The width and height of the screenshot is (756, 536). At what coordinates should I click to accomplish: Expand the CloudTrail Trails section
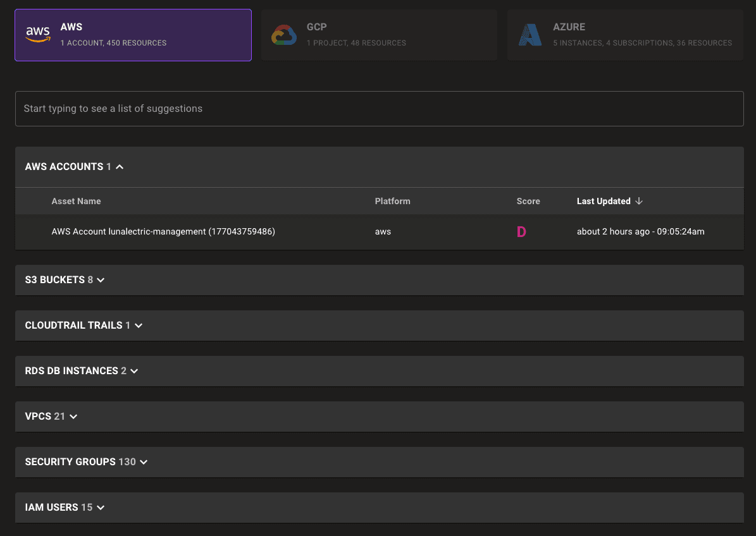139,326
